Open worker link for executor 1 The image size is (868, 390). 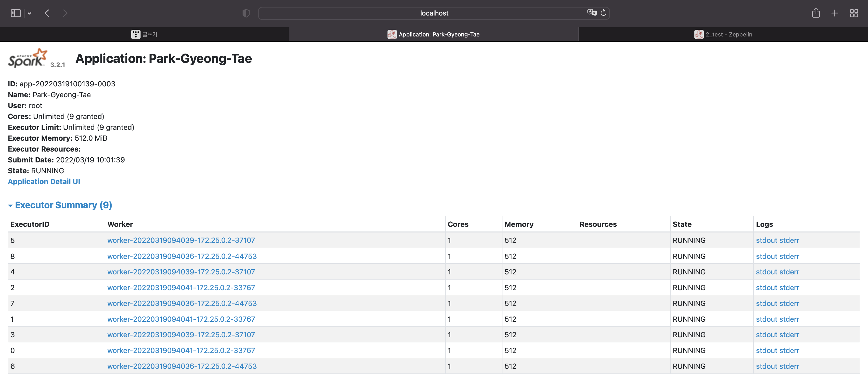coord(181,319)
